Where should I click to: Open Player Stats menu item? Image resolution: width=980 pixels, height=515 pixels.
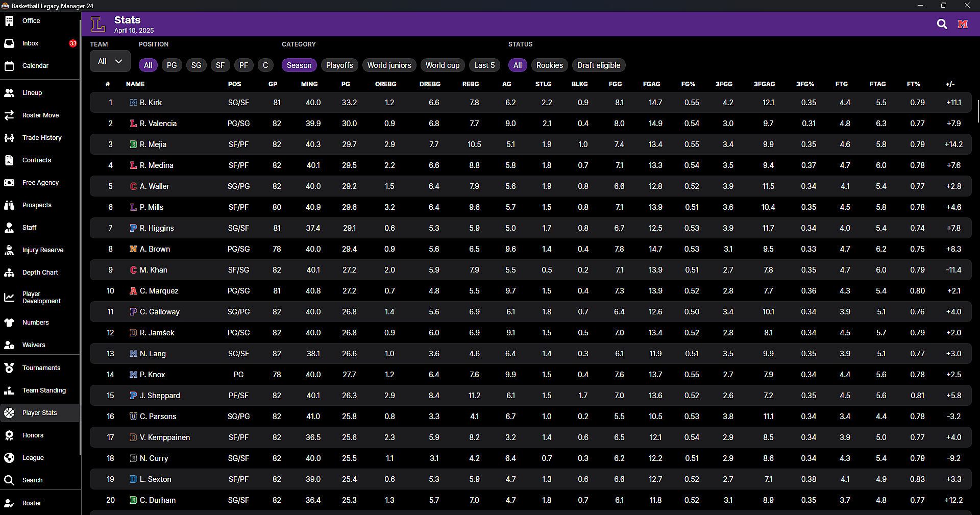click(40, 413)
